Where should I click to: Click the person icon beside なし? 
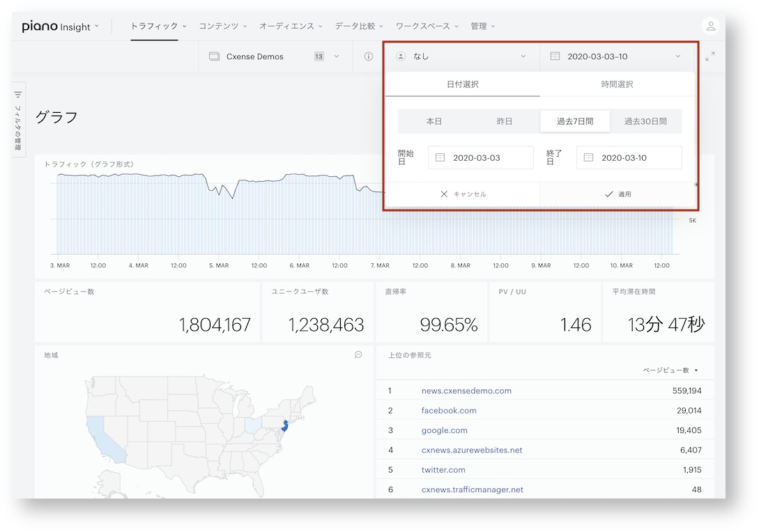400,56
